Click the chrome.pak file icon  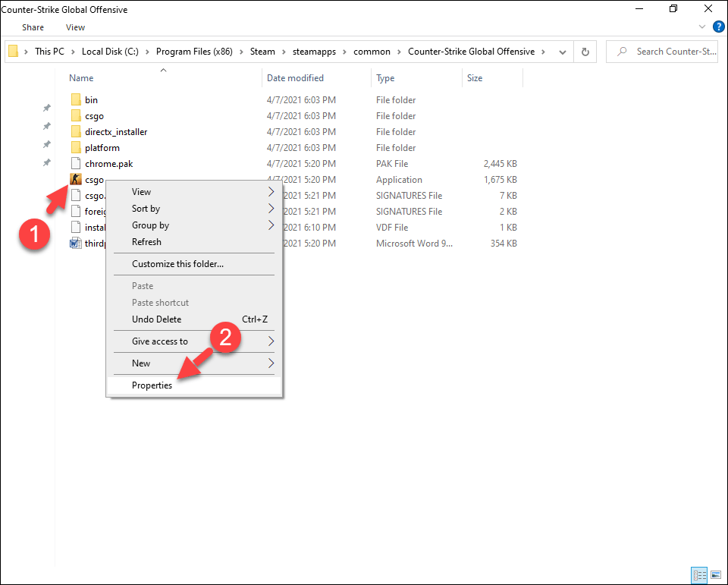point(75,164)
